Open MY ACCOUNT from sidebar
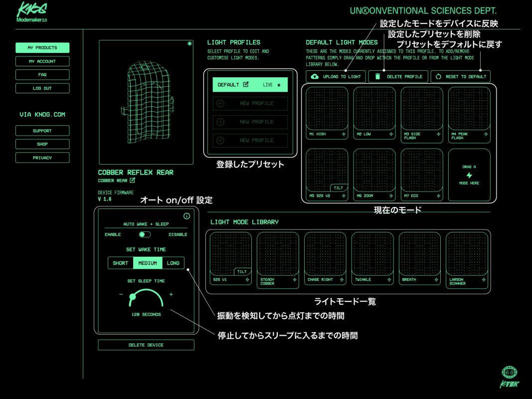The image size is (532, 399). click(42, 61)
